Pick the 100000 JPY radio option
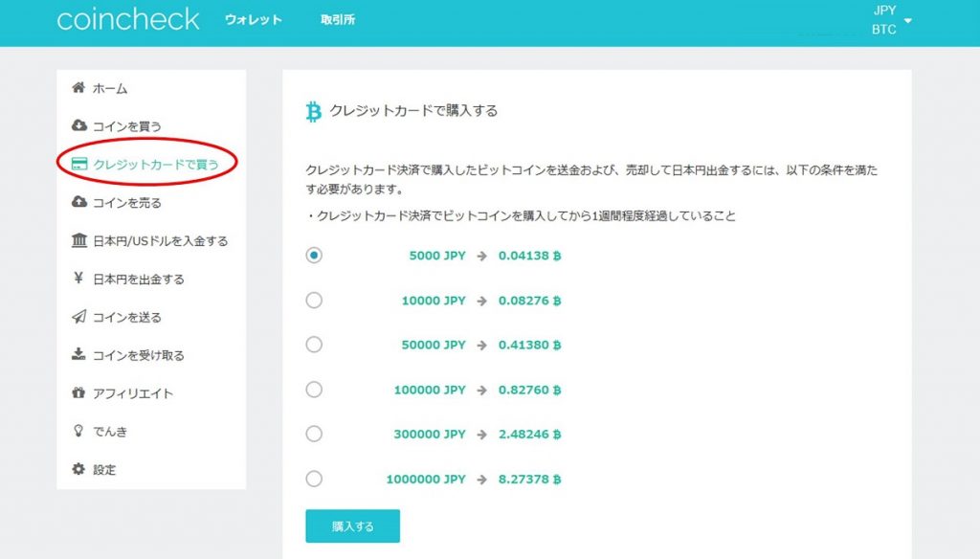Viewport: 980px width, 559px height. pyautogui.click(x=314, y=390)
